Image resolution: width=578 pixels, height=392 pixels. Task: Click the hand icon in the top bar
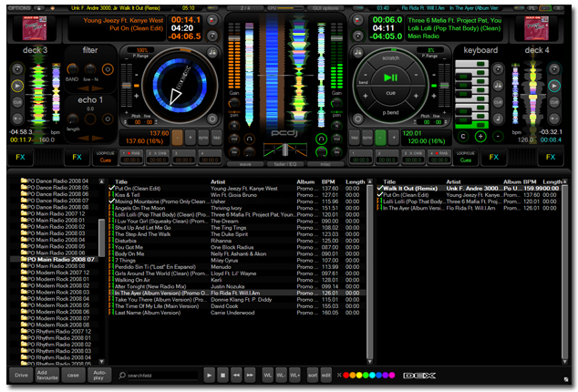(x=52, y=7)
